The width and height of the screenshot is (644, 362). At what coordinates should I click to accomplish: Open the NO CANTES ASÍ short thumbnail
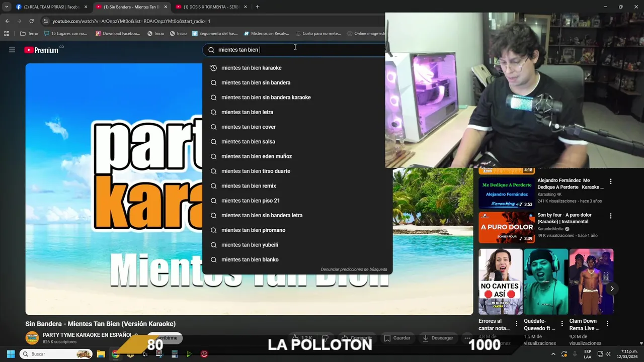pos(500,282)
